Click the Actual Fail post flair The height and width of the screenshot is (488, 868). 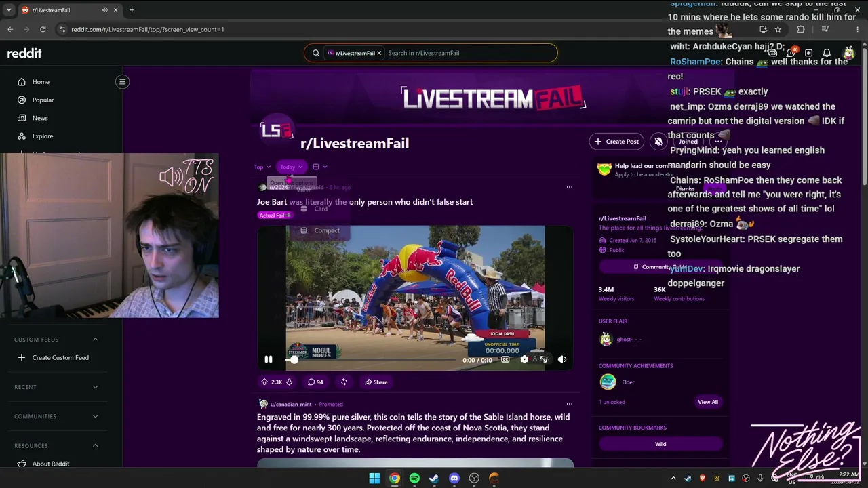click(x=275, y=216)
